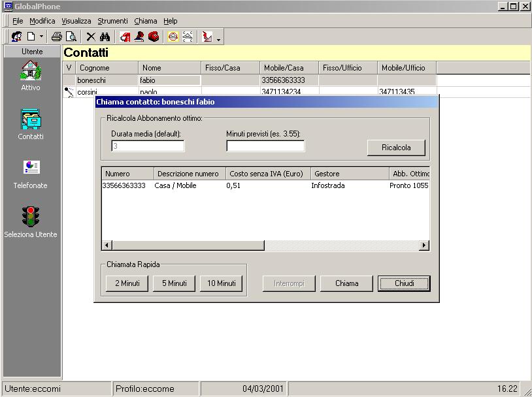The height and width of the screenshot is (397, 532).
Task: Select the 33566363333 number row
Action: pyautogui.click(x=124, y=185)
